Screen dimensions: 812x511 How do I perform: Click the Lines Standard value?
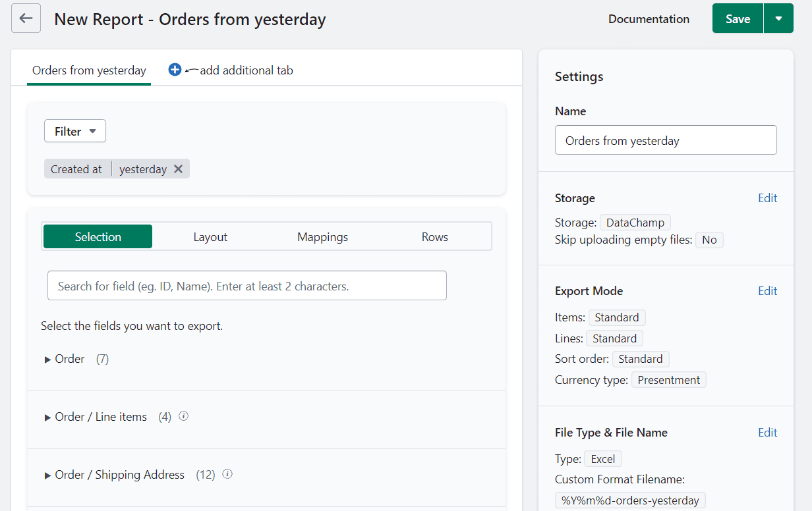point(614,338)
